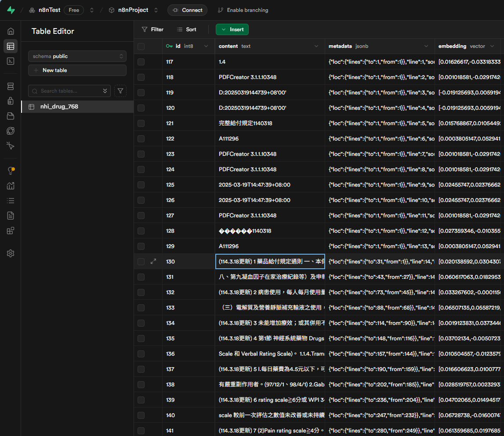Select the nhi_drug_768 table

point(59,106)
